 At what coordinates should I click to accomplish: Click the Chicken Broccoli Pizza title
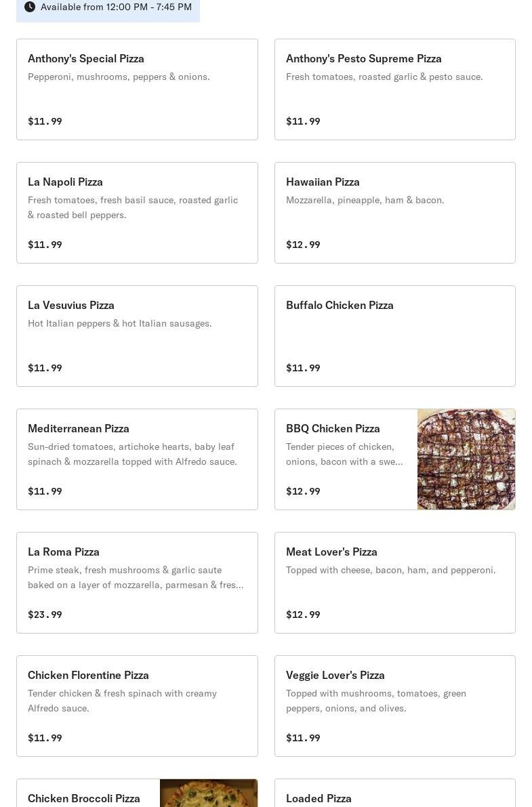(x=84, y=798)
